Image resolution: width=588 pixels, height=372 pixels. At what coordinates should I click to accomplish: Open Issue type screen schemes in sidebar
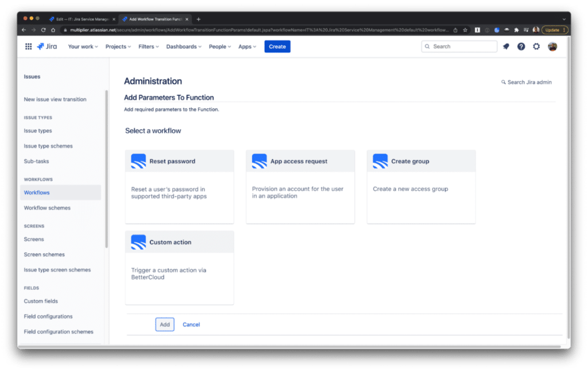[57, 270]
